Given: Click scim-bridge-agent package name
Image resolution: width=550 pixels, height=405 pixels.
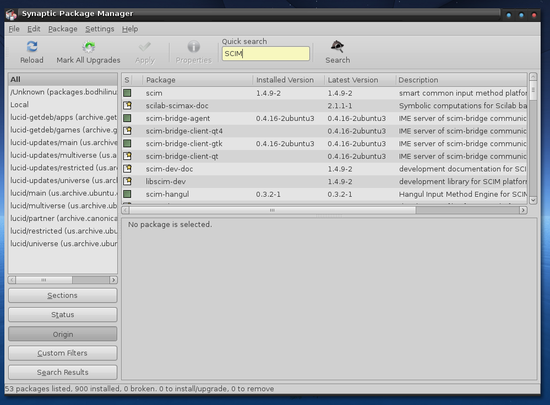Looking at the screenshot, I should coord(178,118).
